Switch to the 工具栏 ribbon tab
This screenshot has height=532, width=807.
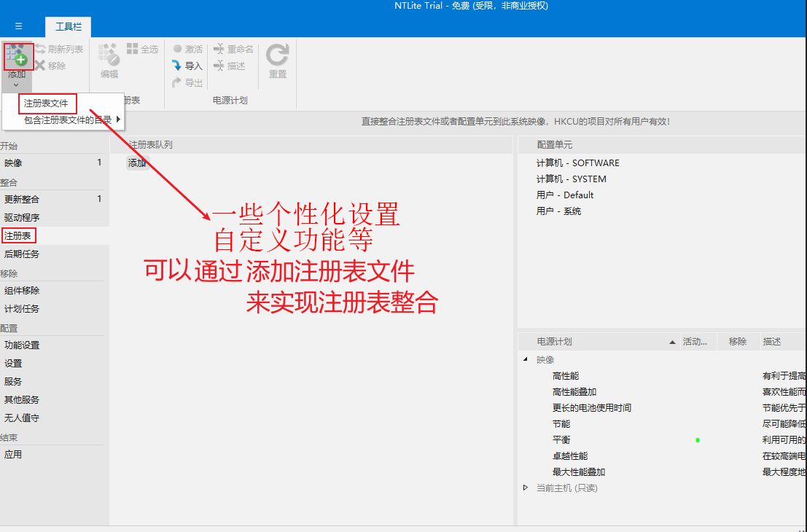(69, 27)
